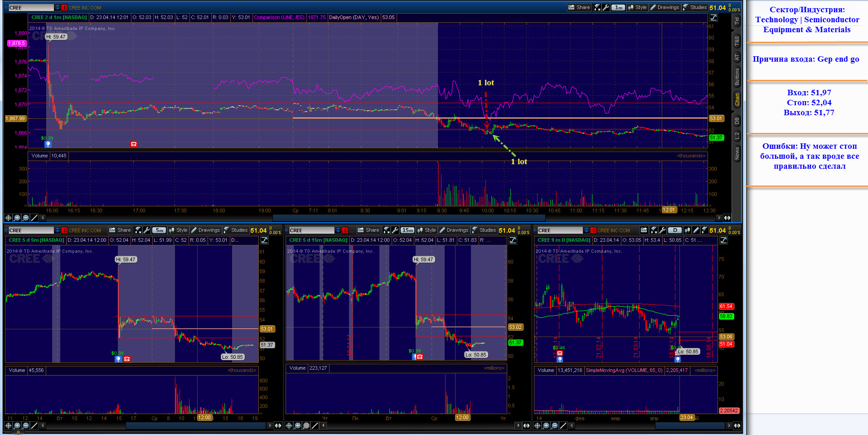This screenshot has width=868, height=435.
Task: Open wrench settings in 15m chart
Action: [395, 230]
